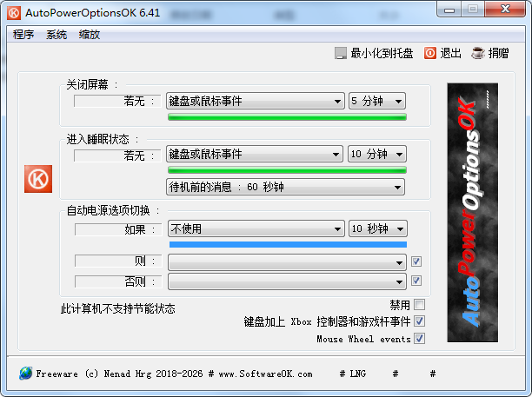The width and height of the screenshot is (532, 397).
Task: Click the minimize to tray icon (最小化到托盘)
Action: (341, 54)
